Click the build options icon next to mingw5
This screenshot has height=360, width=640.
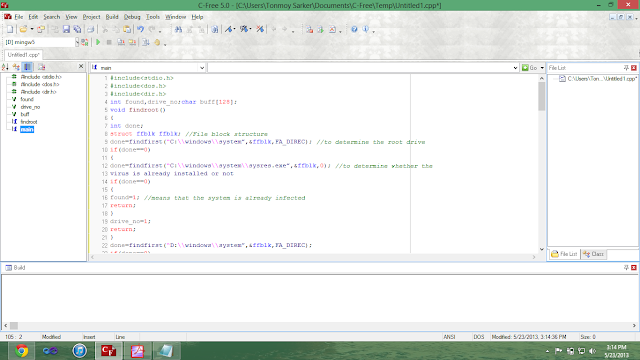pyautogui.click(x=85, y=42)
